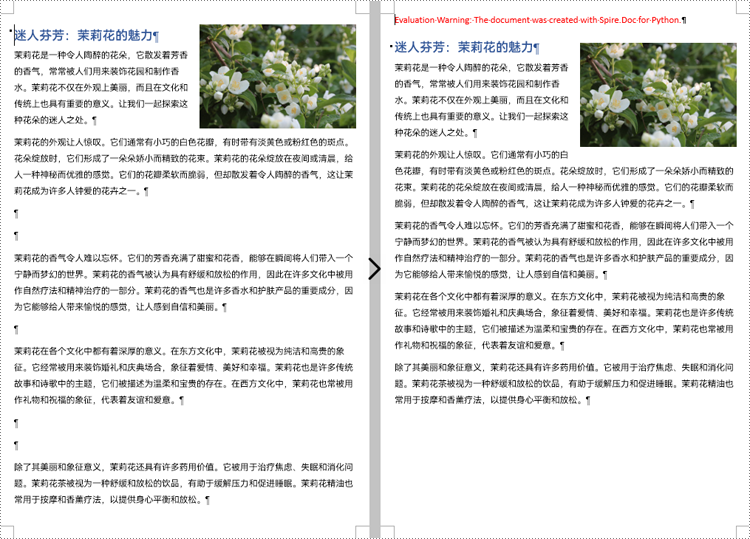750x539 pixels.
Task: Click paragraph starting 茉莉花在各个文化中 on left page
Action: pos(184,375)
